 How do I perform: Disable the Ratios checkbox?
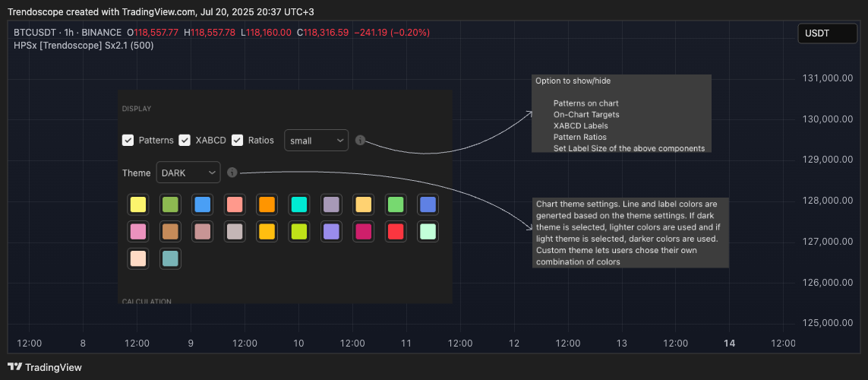pyautogui.click(x=238, y=140)
